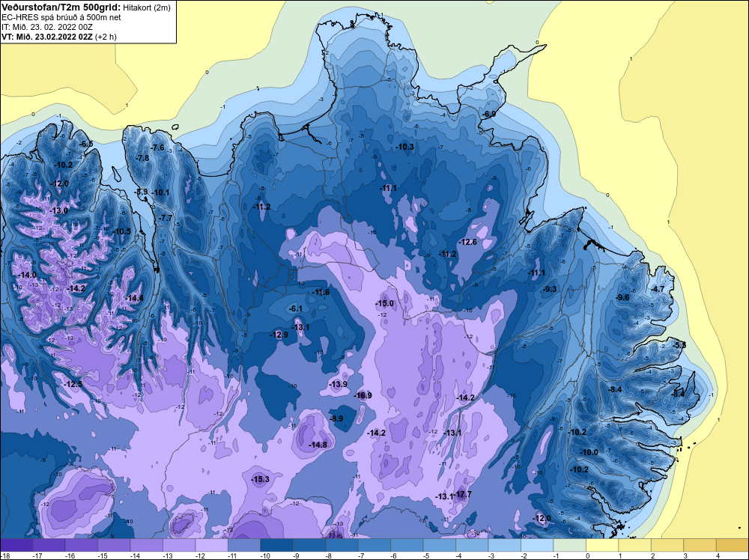749x560 pixels.
Task: Select the 0 degree legend swatch
Action: point(602,545)
